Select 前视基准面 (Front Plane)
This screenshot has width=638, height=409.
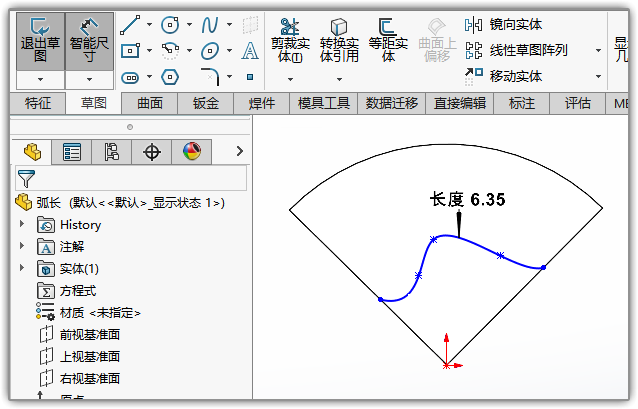pos(80,335)
